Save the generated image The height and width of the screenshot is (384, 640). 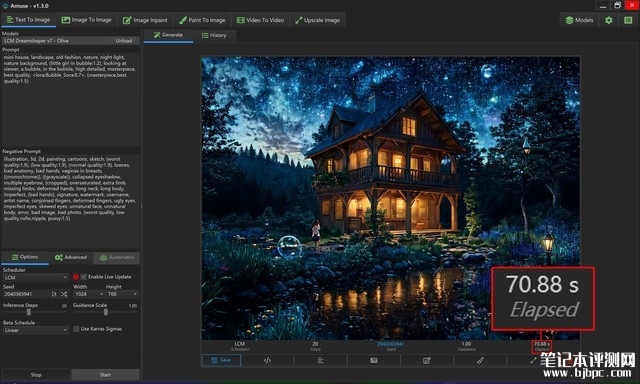222,360
